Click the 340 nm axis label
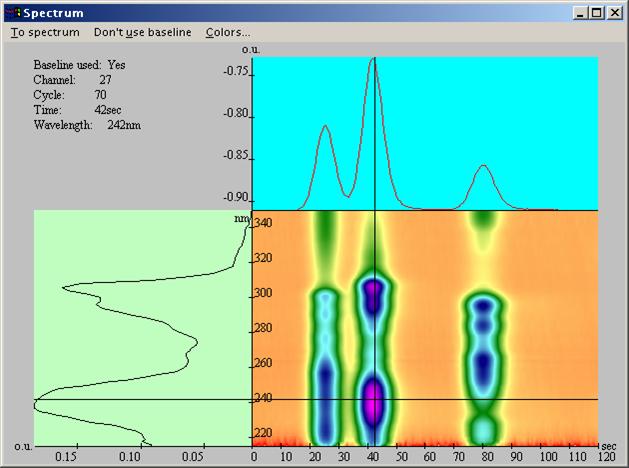629x468 pixels. (263, 223)
